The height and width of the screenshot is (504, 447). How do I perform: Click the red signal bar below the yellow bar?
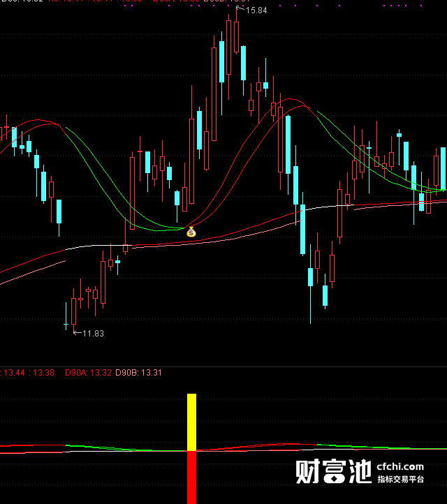(191, 477)
